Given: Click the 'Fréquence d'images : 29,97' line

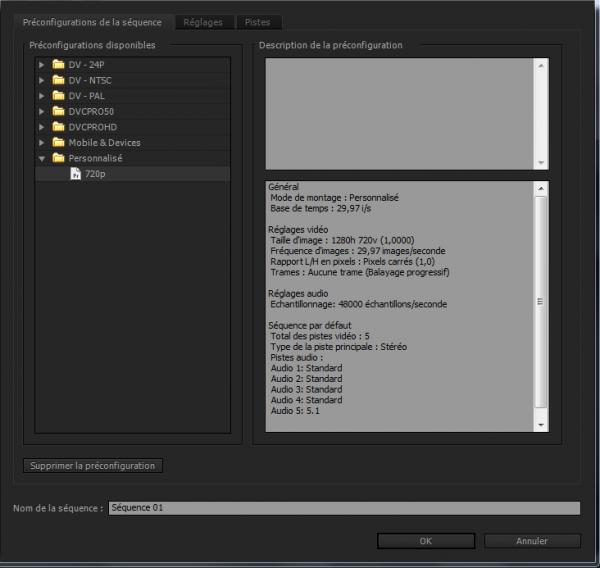Looking at the screenshot, I should [x=358, y=251].
